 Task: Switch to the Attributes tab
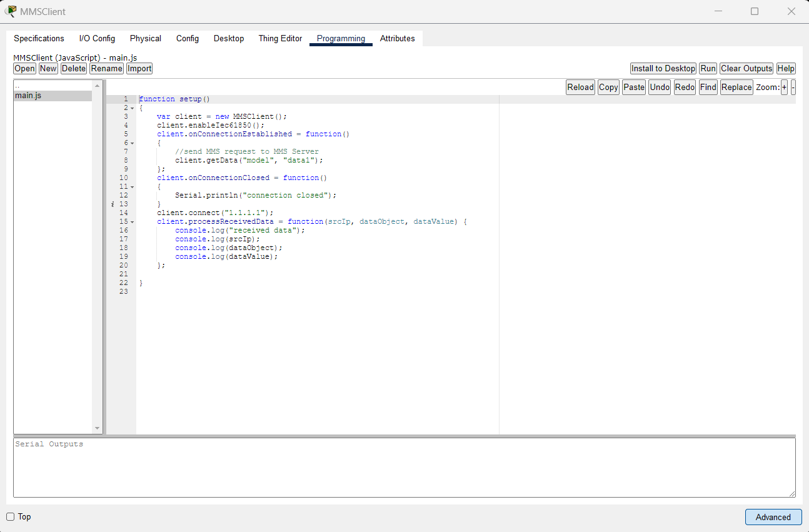pos(397,38)
